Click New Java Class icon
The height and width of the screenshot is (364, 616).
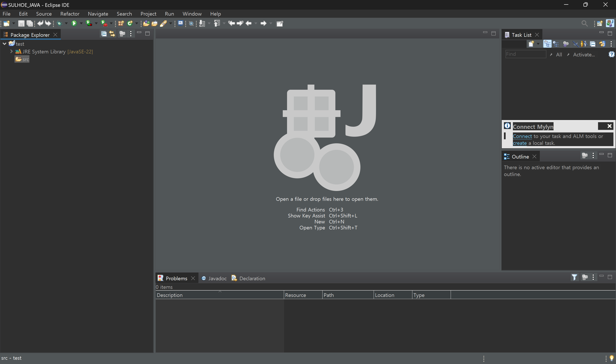click(x=130, y=23)
